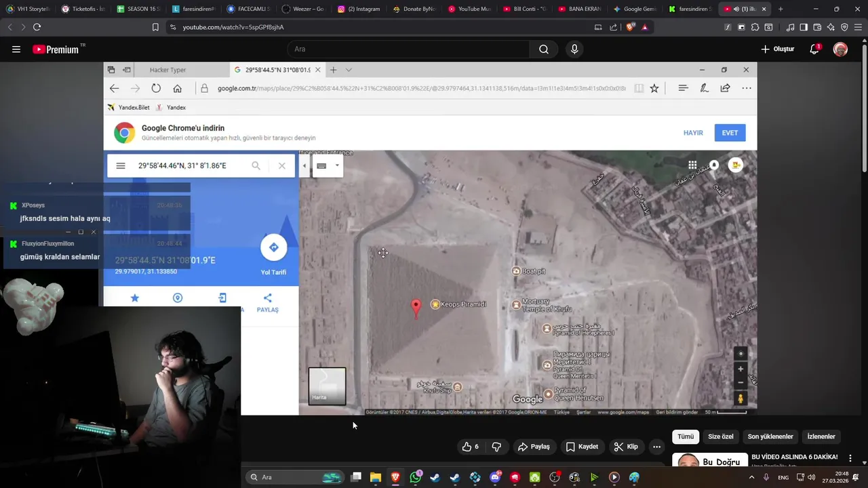Screen dimensions: 868x488
Task: Bookmark this page in Brave
Action: [x=155, y=27]
